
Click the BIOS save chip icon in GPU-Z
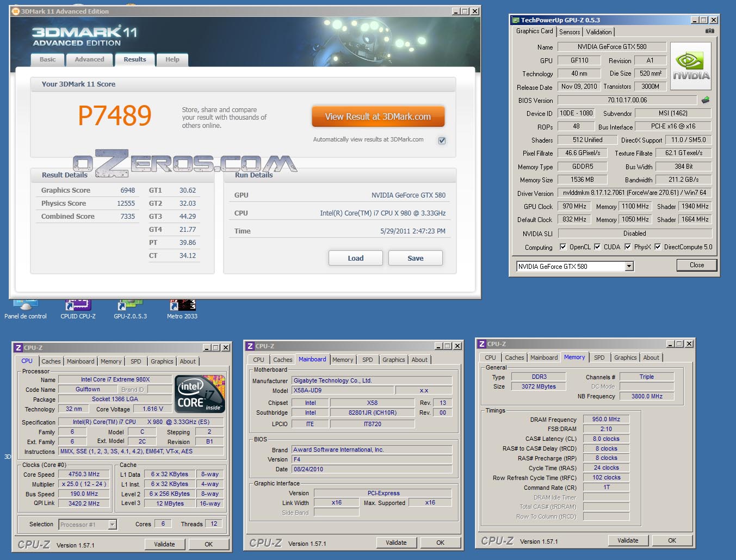click(706, 100)
